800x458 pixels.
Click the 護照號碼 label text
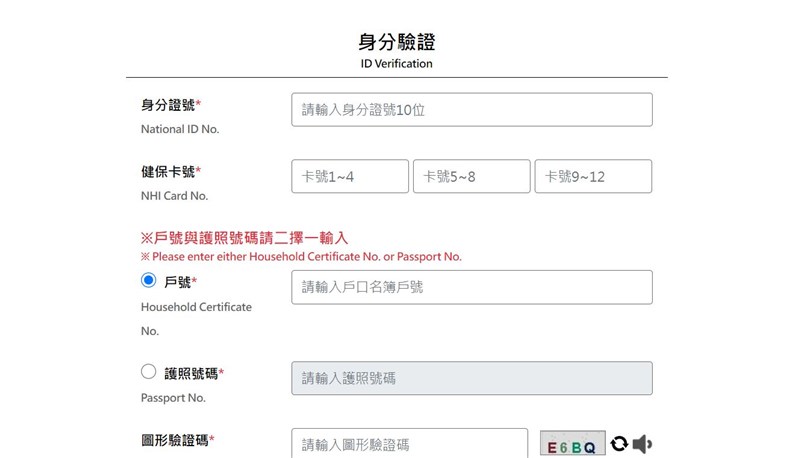[x=194, y=373]
